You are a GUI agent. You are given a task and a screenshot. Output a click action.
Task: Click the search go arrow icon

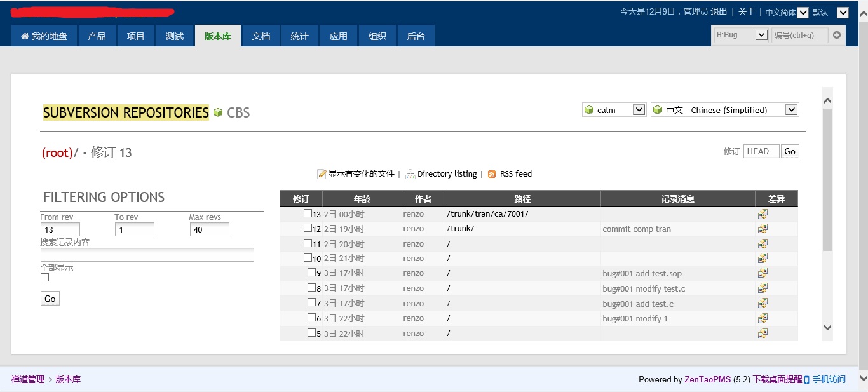point(837,35)
